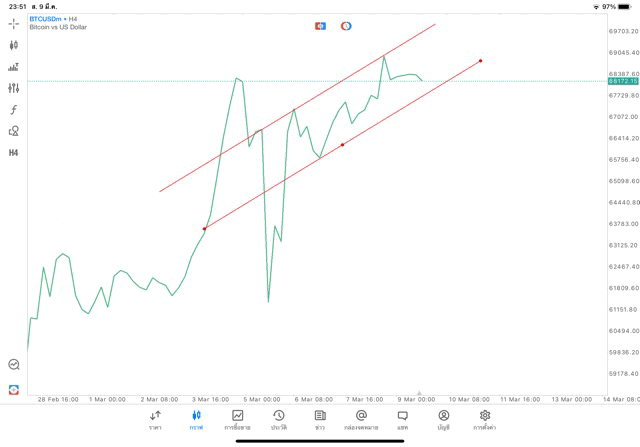Screen dimensions: 640x447
Task: Open the ข่าว news tab
Action: 320,419
